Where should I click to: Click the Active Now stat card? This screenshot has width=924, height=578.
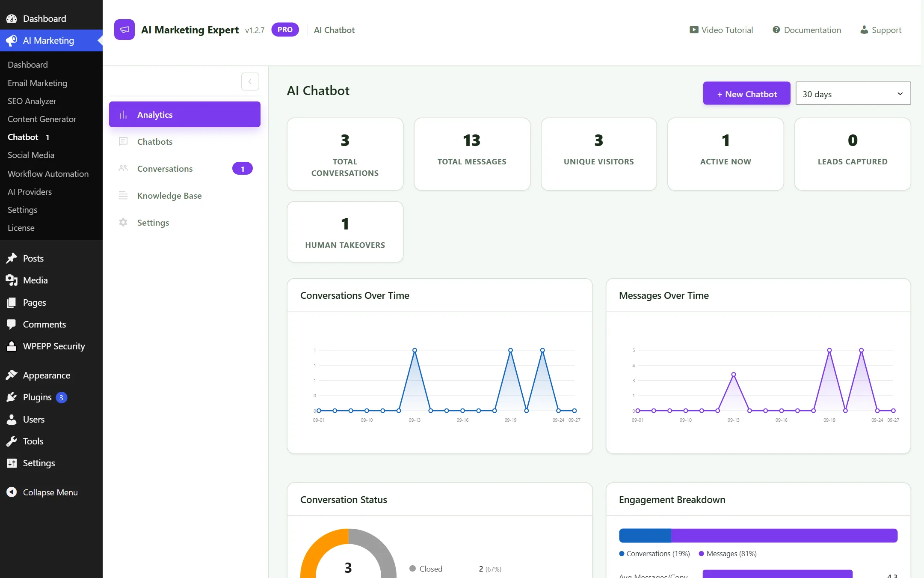[726, 154]
